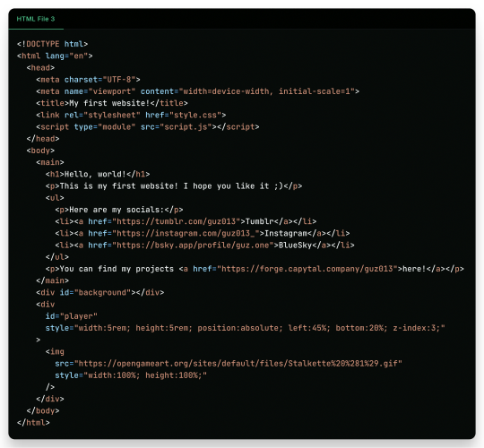Click the closing </head> tag
The image size is (484, 448).
[x=43, y=139]
